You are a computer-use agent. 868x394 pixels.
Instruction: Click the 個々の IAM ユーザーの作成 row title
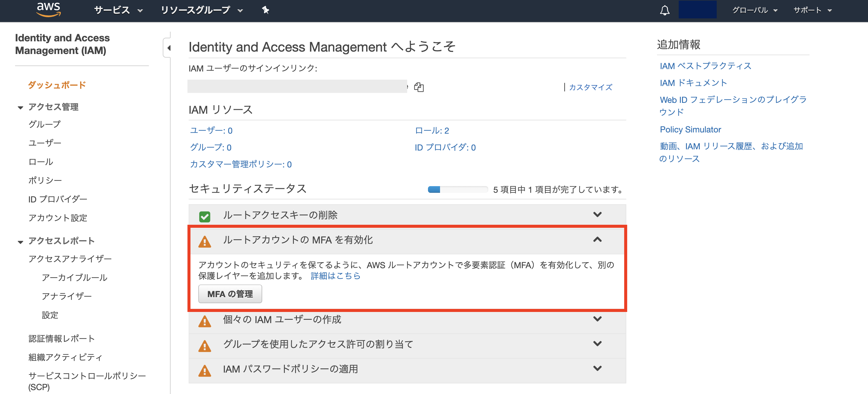click(x=282, y=319)
